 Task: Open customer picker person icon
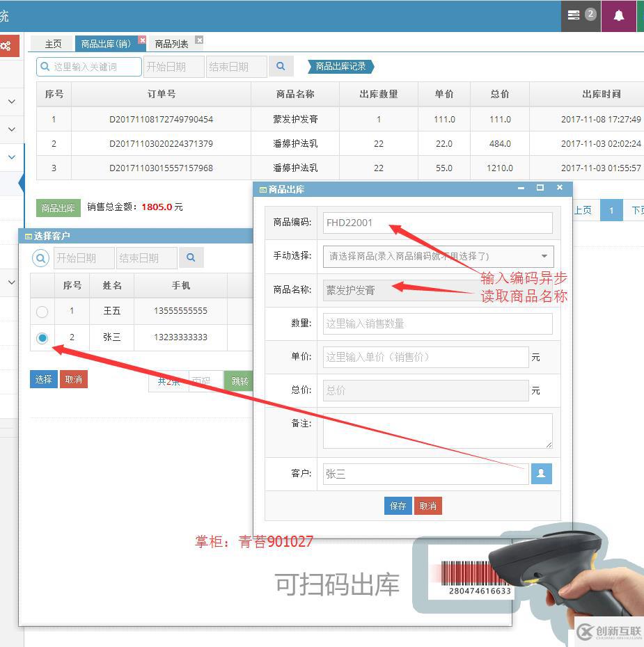(x=541, y=473)
